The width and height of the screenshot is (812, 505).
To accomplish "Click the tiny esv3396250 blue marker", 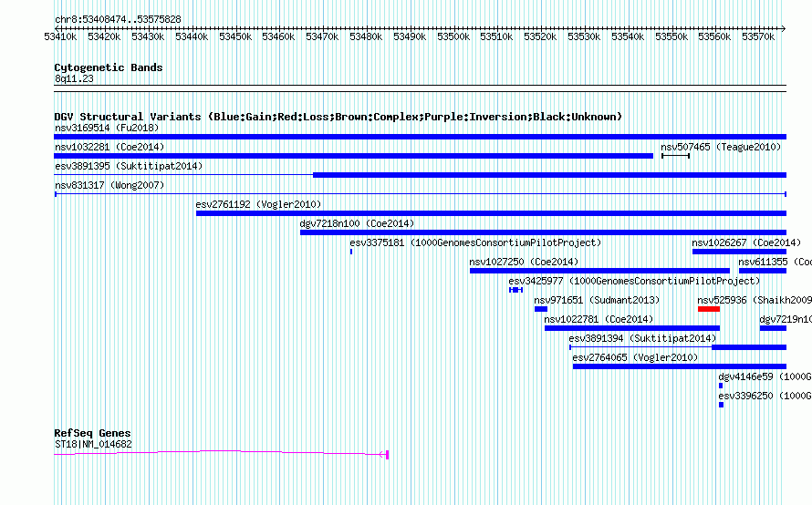I will [722, 405].
